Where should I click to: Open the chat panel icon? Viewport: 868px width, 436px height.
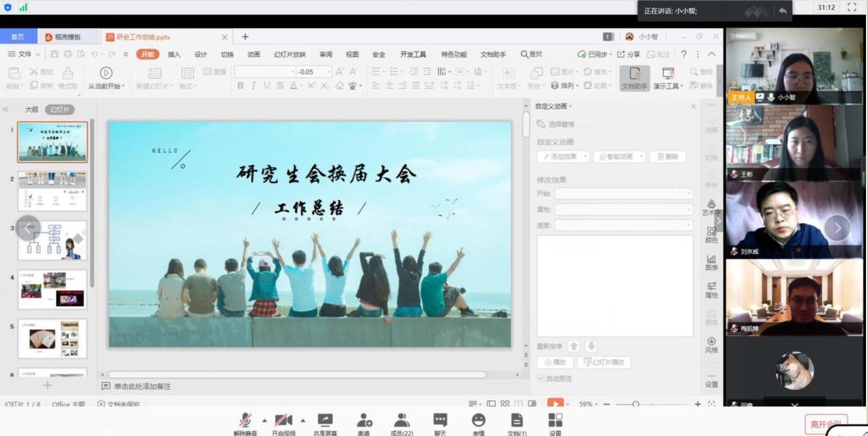click(440, 420)
